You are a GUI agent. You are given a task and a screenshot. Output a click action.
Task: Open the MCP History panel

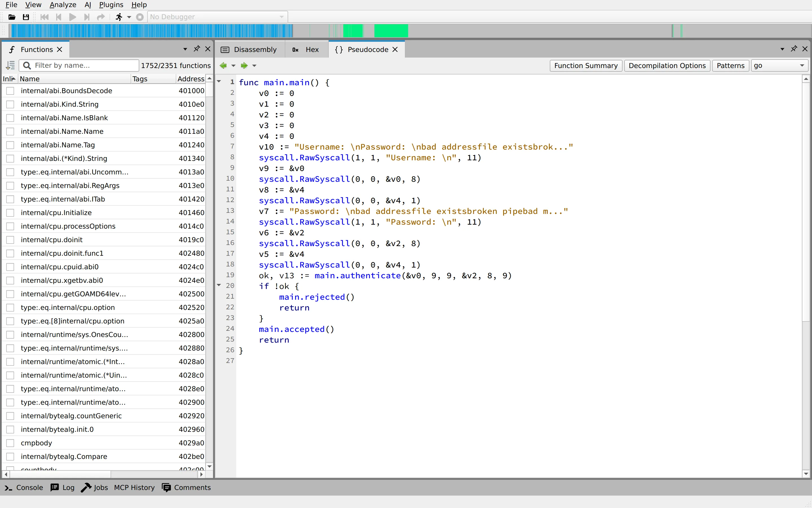coord(134,487)
